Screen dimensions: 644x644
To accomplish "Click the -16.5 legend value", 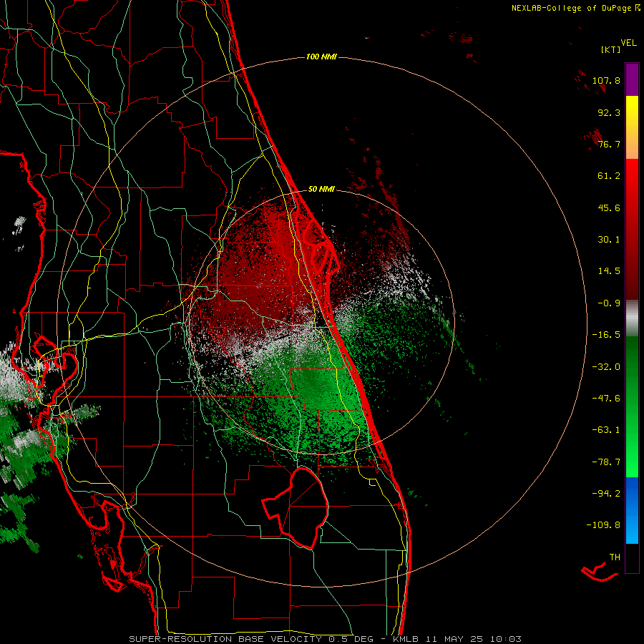I will tap(606, 335).
